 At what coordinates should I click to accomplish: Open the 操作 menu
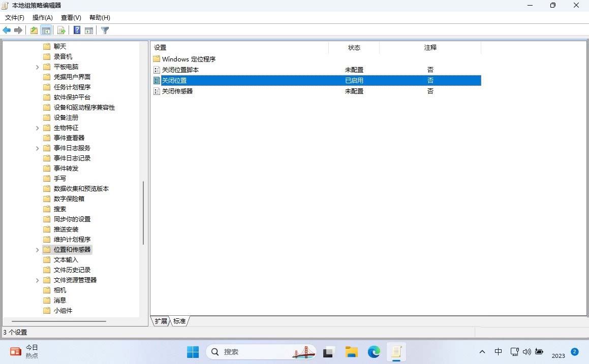point(42,17)
